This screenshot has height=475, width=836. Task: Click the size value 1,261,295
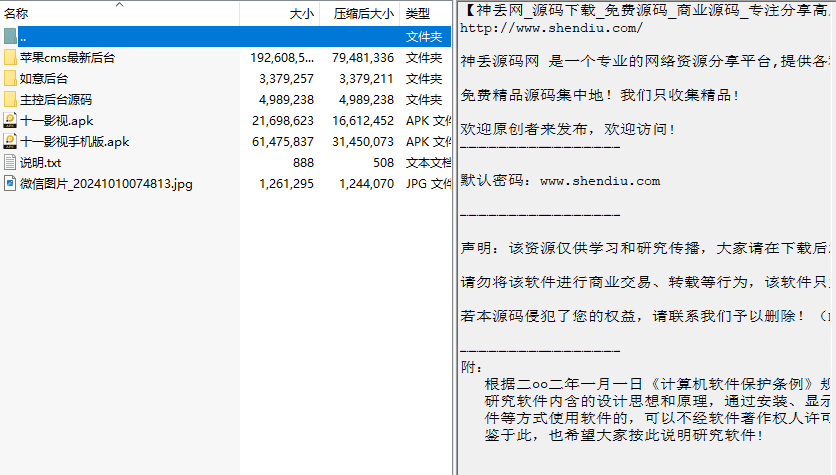[286, 184]
